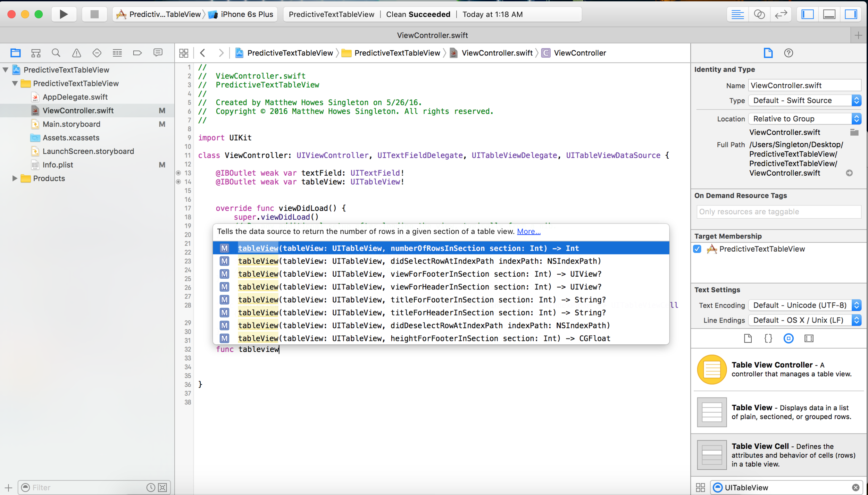
Task: Show only source-controlled files filter
Action: (162, 487)
